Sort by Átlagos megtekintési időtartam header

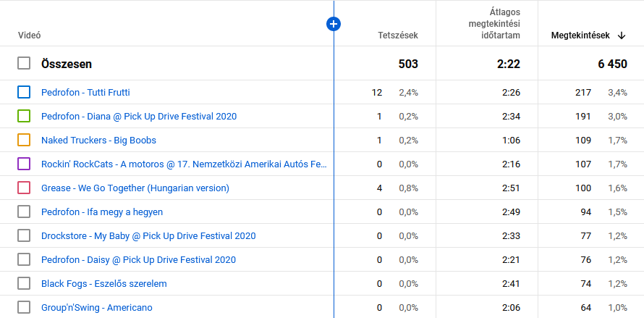(x=493, y=23)
